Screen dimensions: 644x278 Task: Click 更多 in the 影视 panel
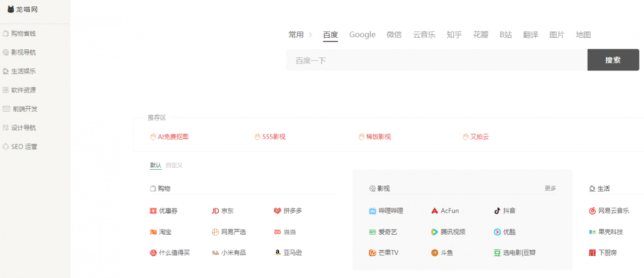(x=550, y=188)
